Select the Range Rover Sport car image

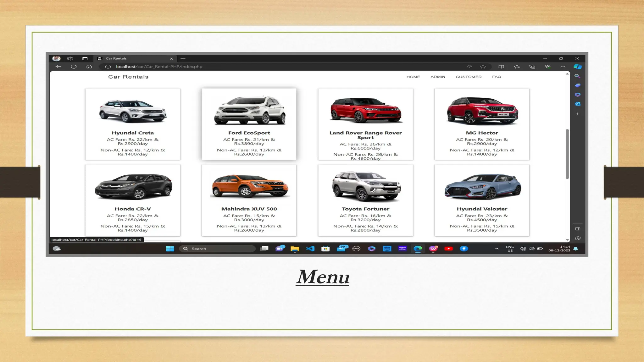pyautogui.click(x=366, y=110)
